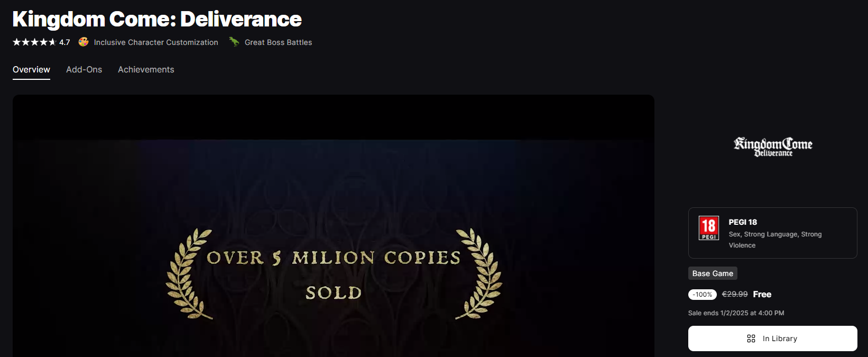Click the Kingdom Come Deliverance logo in the sidebar
Screen dimensions: 868x357
[773, 147]
